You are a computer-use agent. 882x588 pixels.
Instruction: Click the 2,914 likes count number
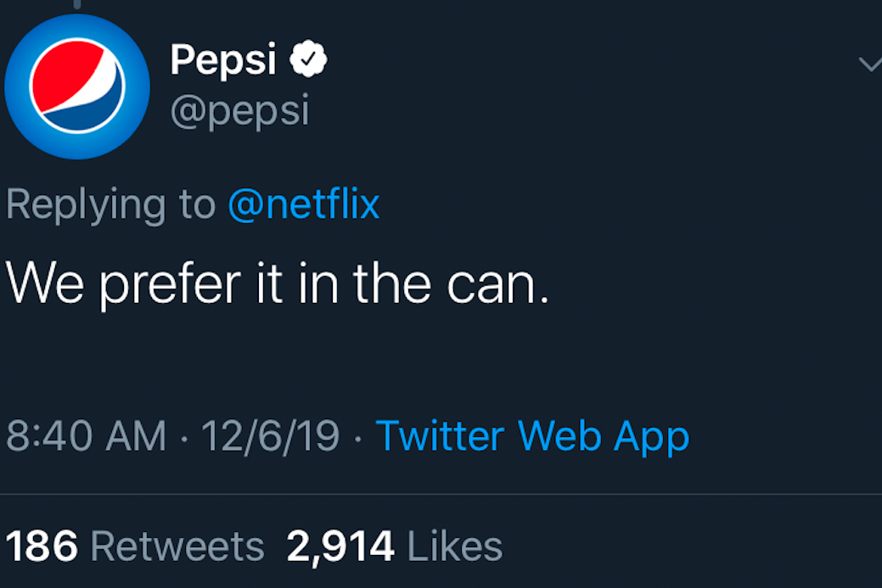point(340,546)
